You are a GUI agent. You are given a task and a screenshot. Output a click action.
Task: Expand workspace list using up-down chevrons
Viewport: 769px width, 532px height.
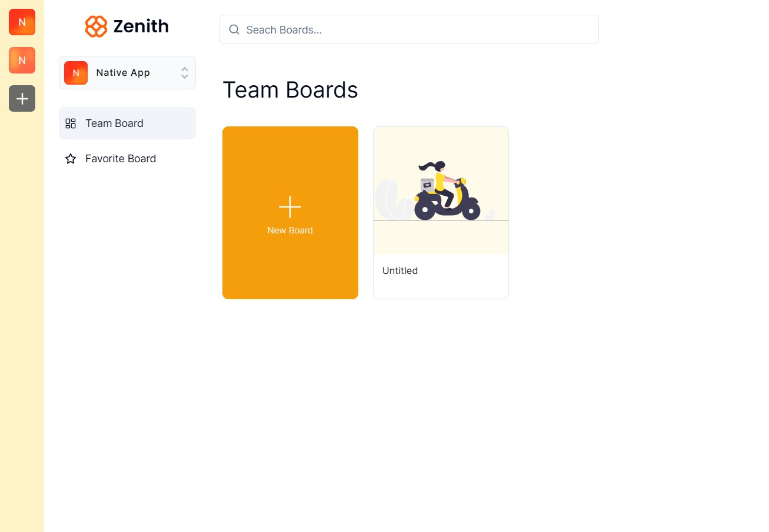coord(185,73)
